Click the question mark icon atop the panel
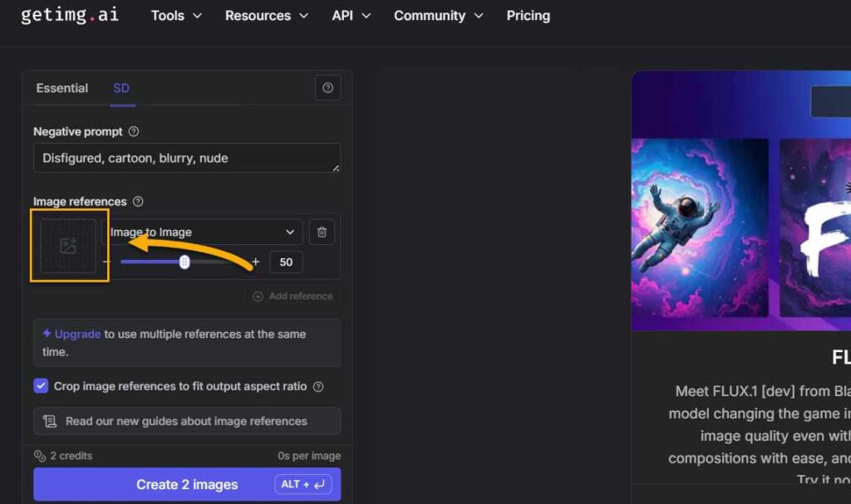The width and height of the screenshot is (851, 504). (327, 87)
